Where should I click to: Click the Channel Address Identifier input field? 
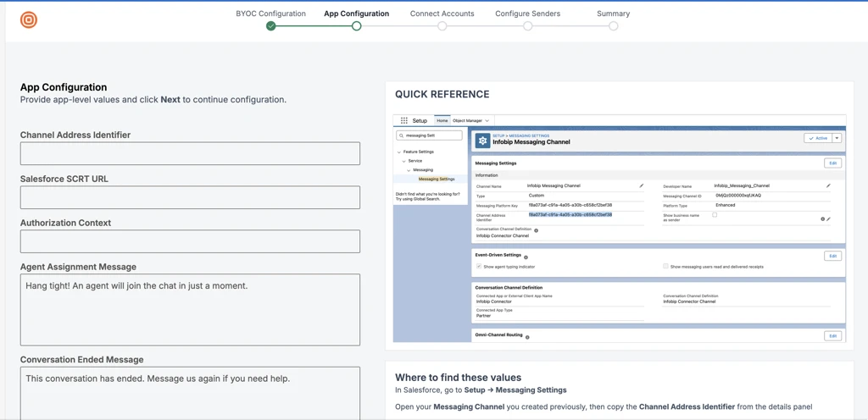pos(190,153)
